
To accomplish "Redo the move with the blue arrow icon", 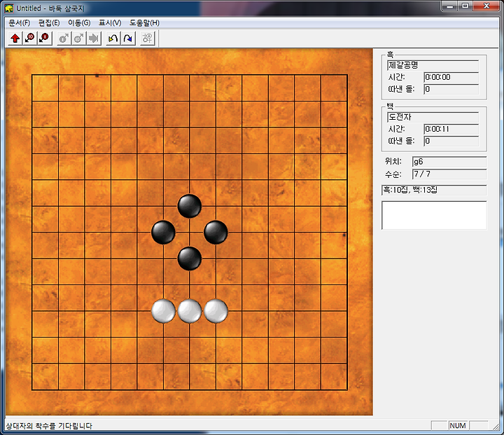I will [128, 39].
